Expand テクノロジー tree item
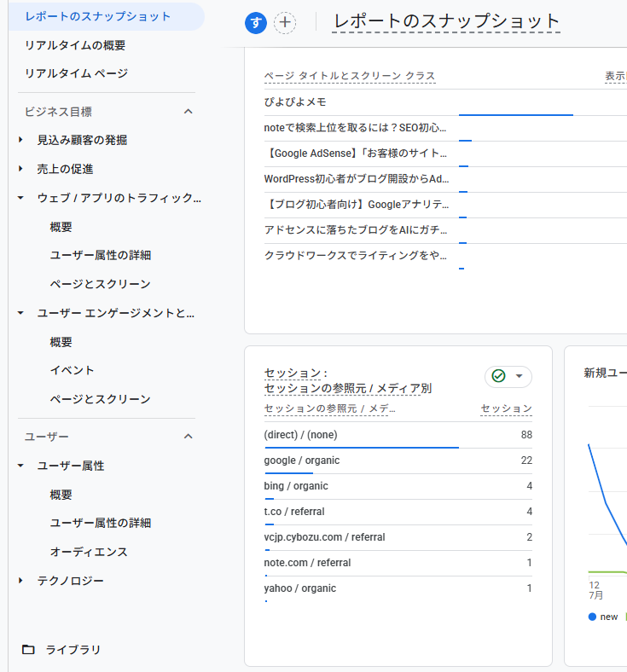 tap(20, 581)
